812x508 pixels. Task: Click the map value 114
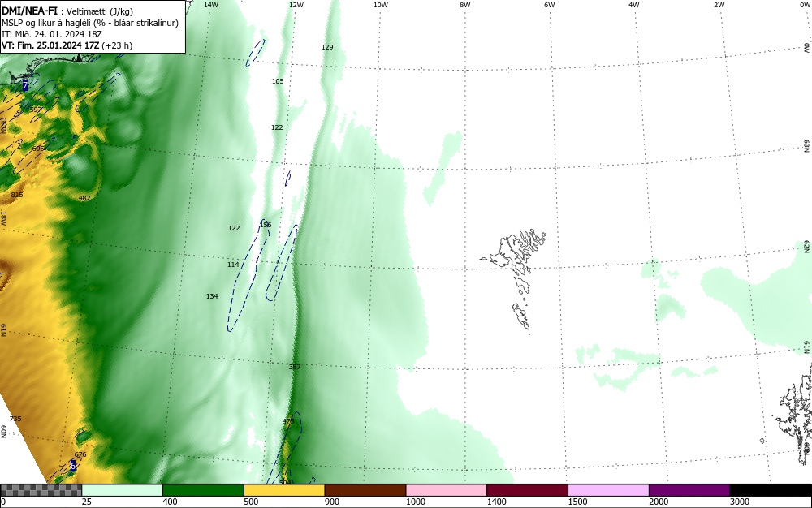coord(233,265)
